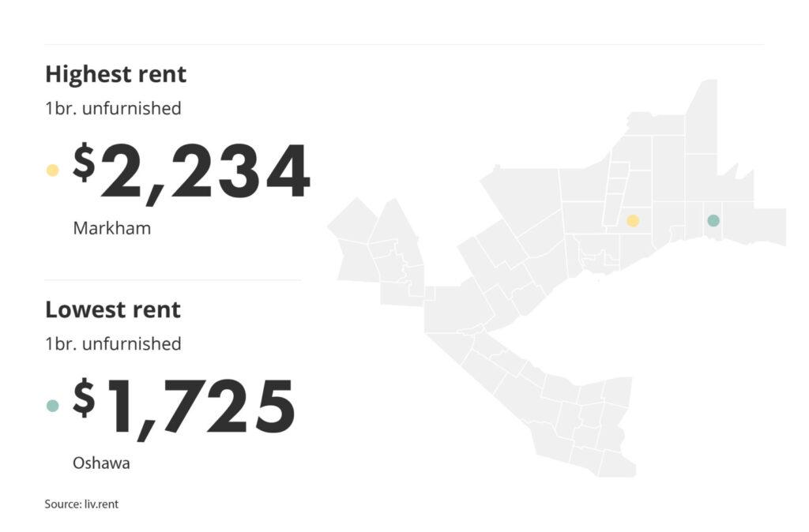Click the long divider line above Highest rent

pyautogui.click(x=404, y=44)
